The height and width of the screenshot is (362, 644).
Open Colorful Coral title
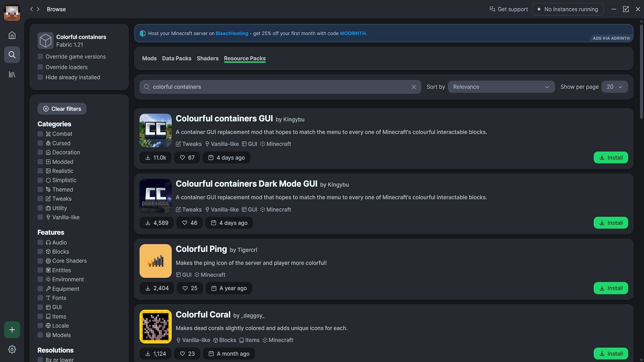(203, 314)
